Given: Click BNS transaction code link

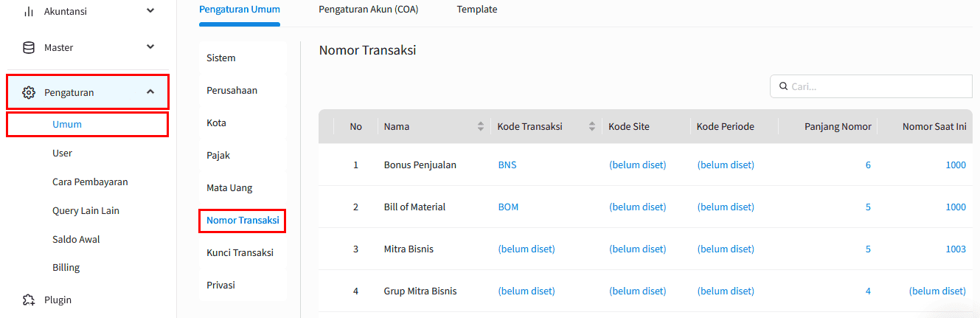Looking at the screenshot, I should (x=507, y=165).
